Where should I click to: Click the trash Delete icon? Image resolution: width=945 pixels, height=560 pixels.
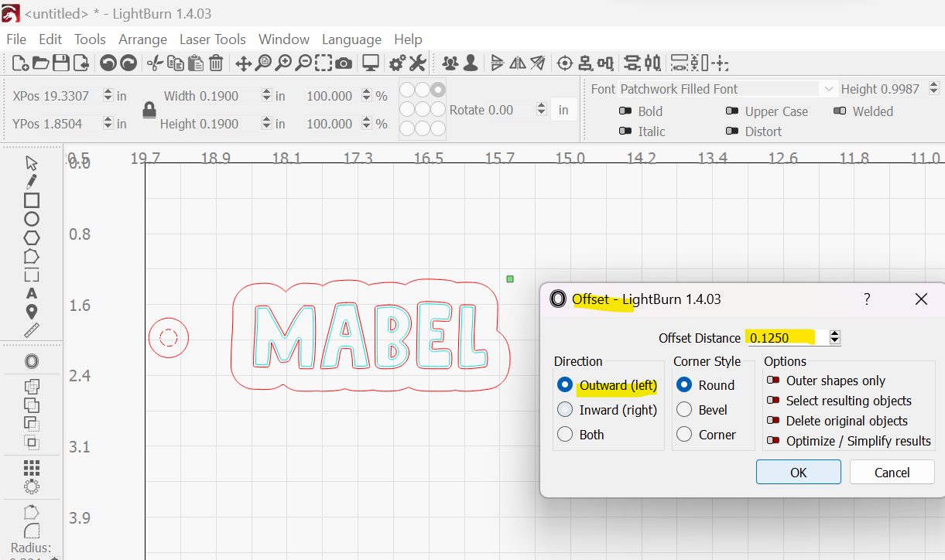[x=216, y=63]
